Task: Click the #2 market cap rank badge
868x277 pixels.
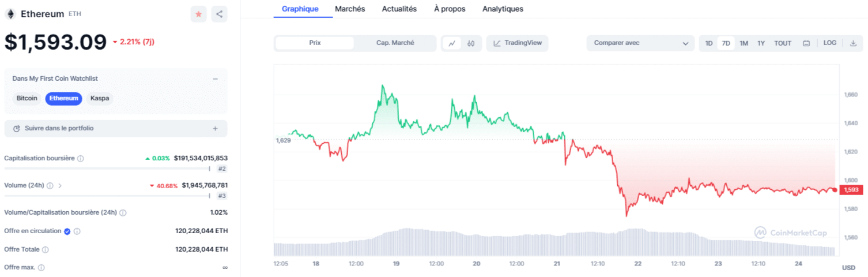Action: (222, 169)
